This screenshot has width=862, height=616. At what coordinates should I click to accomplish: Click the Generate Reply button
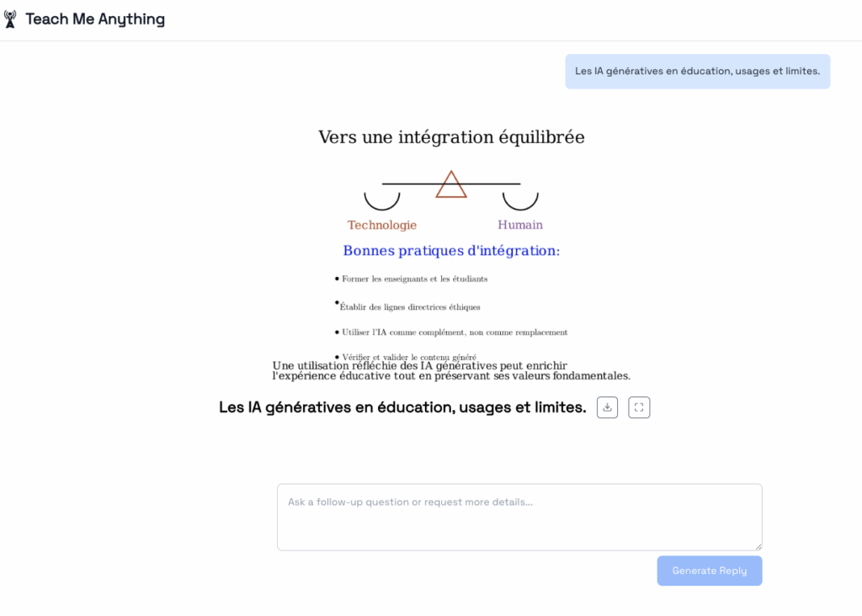click(709, 571)
